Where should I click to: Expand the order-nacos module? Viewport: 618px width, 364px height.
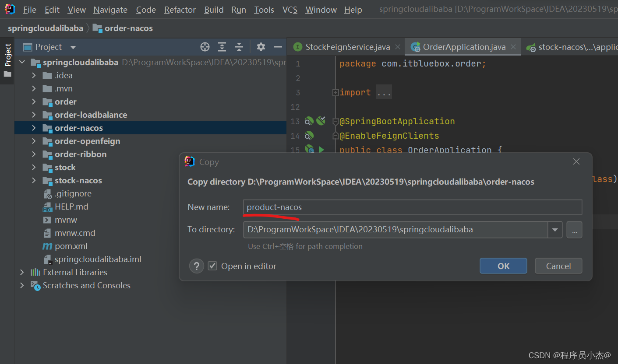click(34, 128)
